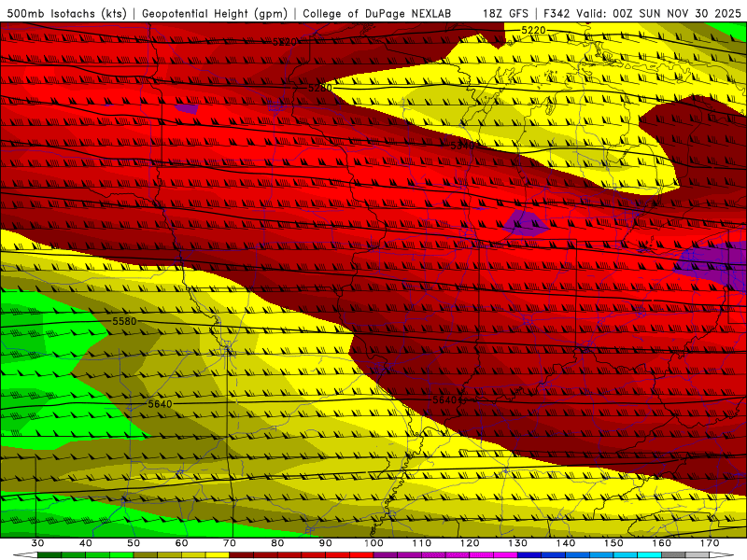Click the 110 value on the color scale

click(x=422, y=543)
